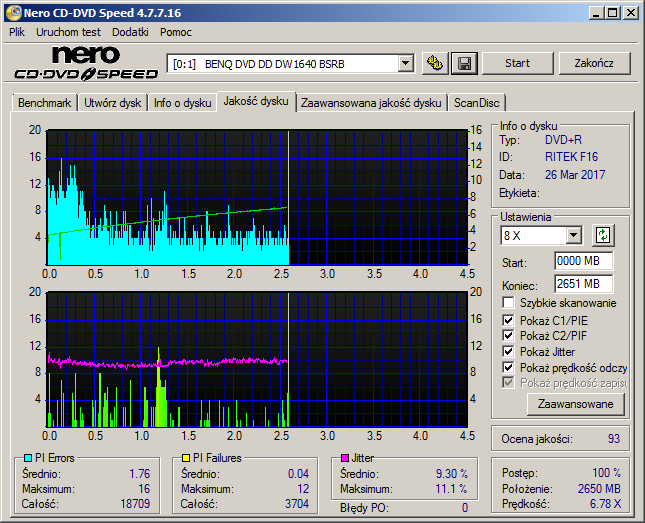Click the disc type DVD+R text
The image size is (645, 523).
(563, 140)
